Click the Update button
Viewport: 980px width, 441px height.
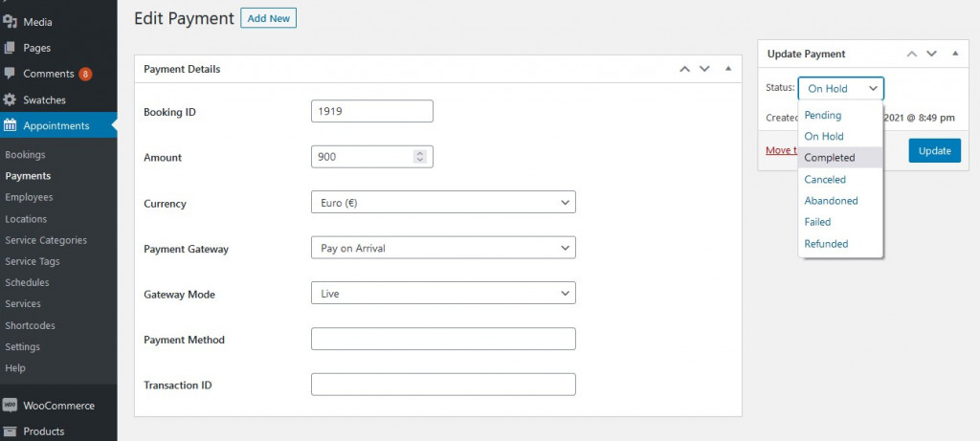click(x=934, y=150)
